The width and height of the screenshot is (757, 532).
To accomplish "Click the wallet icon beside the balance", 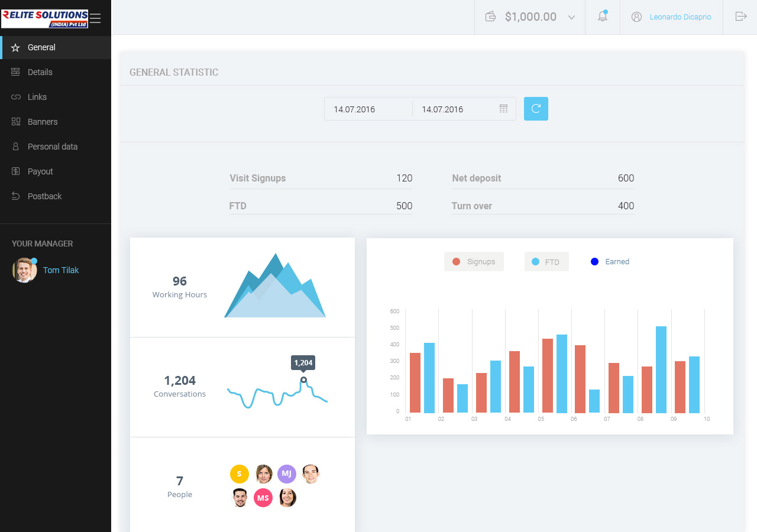I will click(490, 17).
